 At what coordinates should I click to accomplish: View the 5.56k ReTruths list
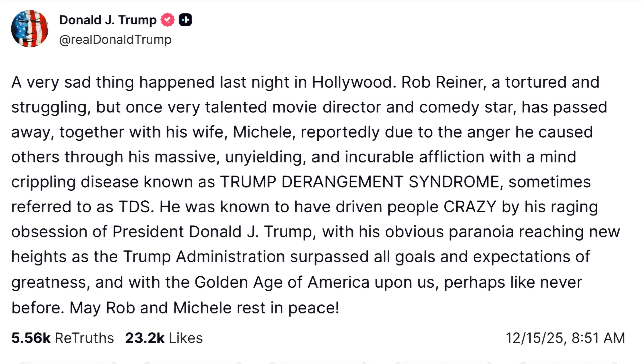(63, 338)
